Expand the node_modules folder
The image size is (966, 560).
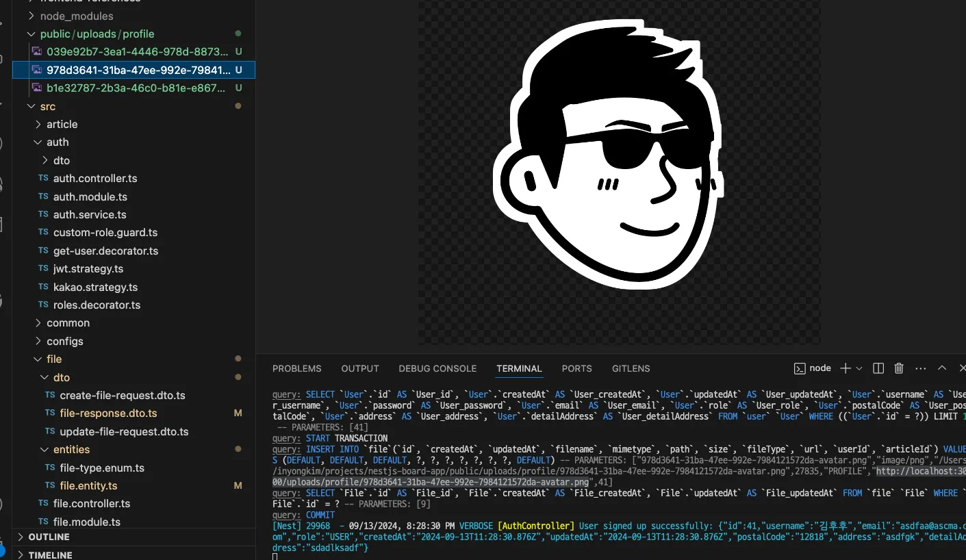tap(31, 16)
